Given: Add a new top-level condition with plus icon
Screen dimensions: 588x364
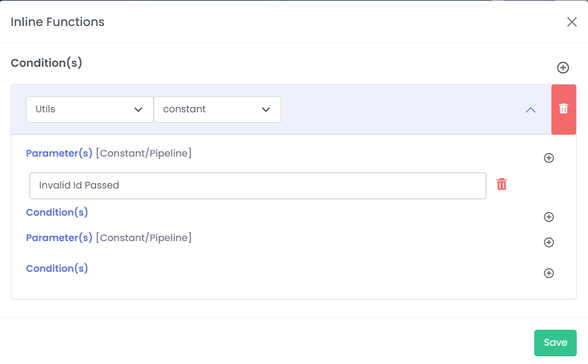Looking at the screenshot, I should 563,67.
